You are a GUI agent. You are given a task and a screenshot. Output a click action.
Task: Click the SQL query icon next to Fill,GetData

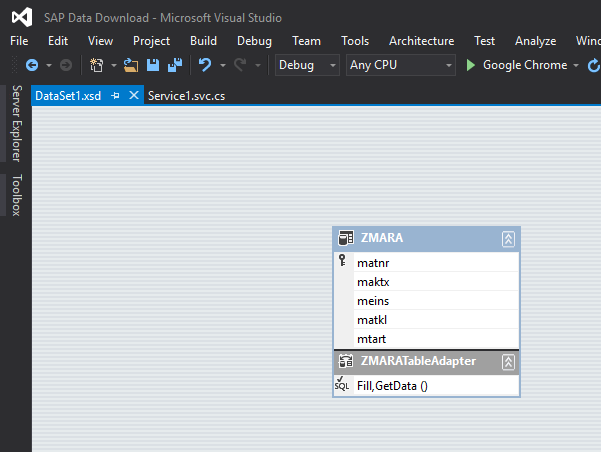pos(342,384)
